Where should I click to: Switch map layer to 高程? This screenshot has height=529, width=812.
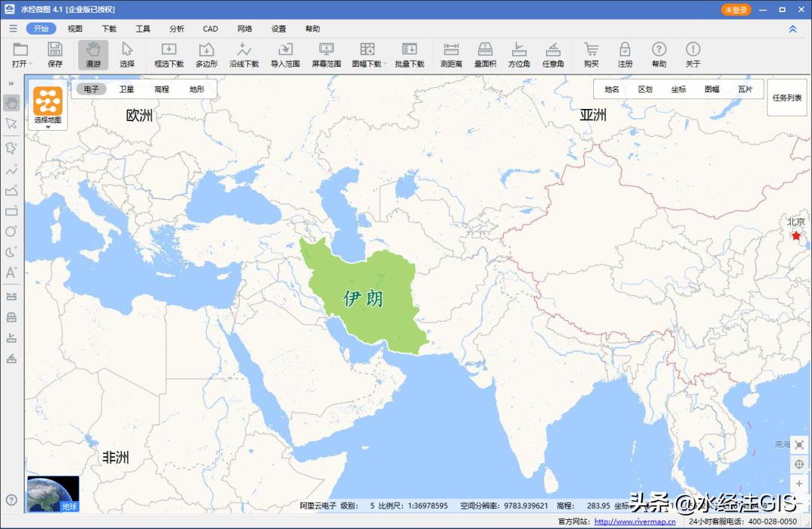[x=162, y=89]
